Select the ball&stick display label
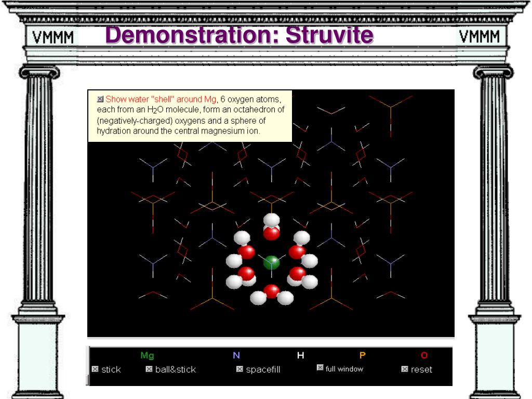532x399 pixels. pos(176,369)
